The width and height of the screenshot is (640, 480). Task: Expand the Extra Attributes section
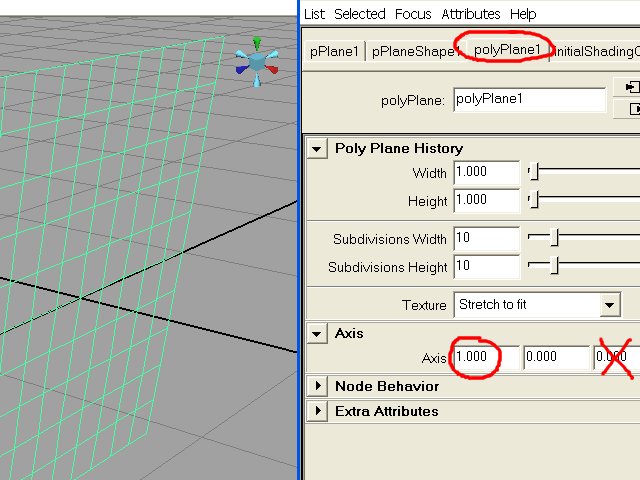(x=318, y=411)
